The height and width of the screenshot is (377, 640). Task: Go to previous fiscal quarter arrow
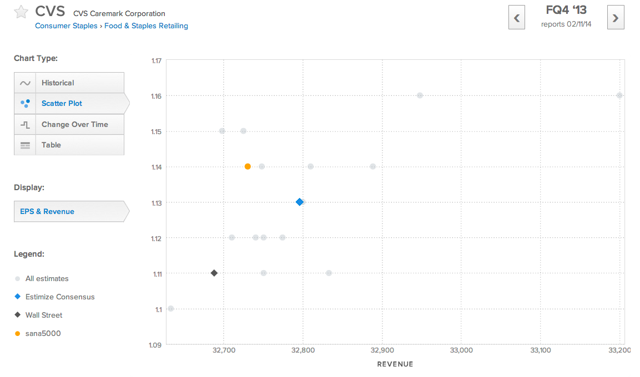click(516, 18)
